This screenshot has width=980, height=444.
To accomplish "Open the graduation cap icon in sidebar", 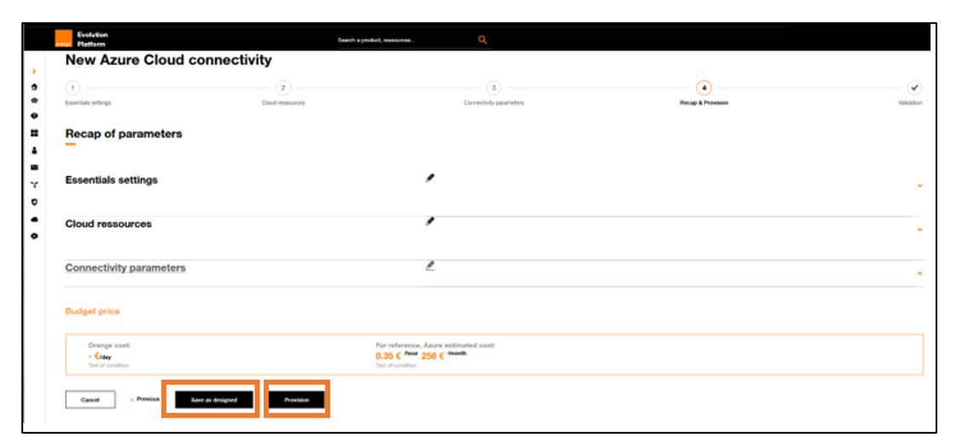I will 34,101.
